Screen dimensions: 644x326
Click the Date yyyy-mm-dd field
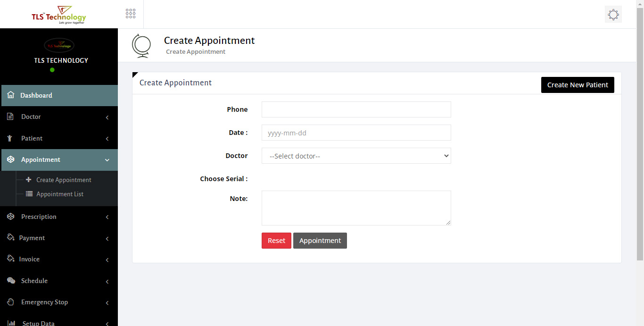(356, 133)
